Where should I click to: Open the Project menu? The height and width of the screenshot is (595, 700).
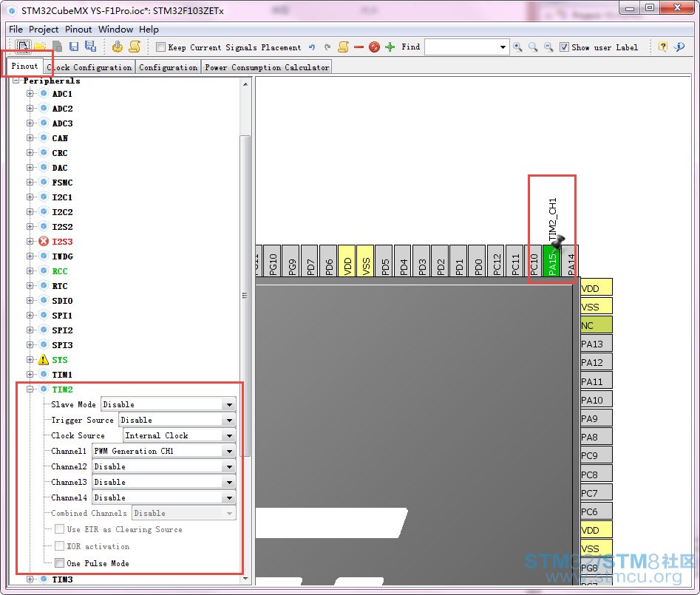coord(44,29)
